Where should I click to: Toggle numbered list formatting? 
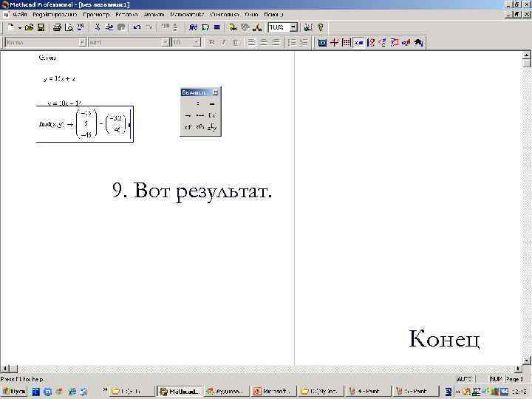304,42
